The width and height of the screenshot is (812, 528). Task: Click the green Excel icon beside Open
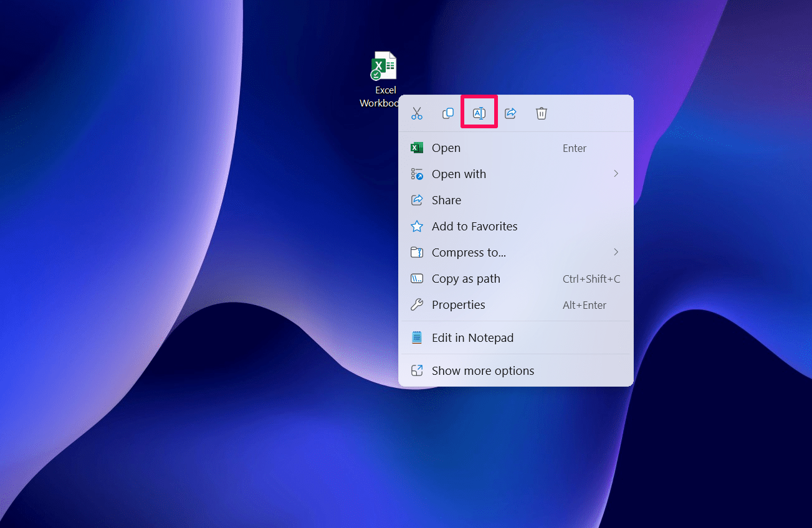[417, 148]
